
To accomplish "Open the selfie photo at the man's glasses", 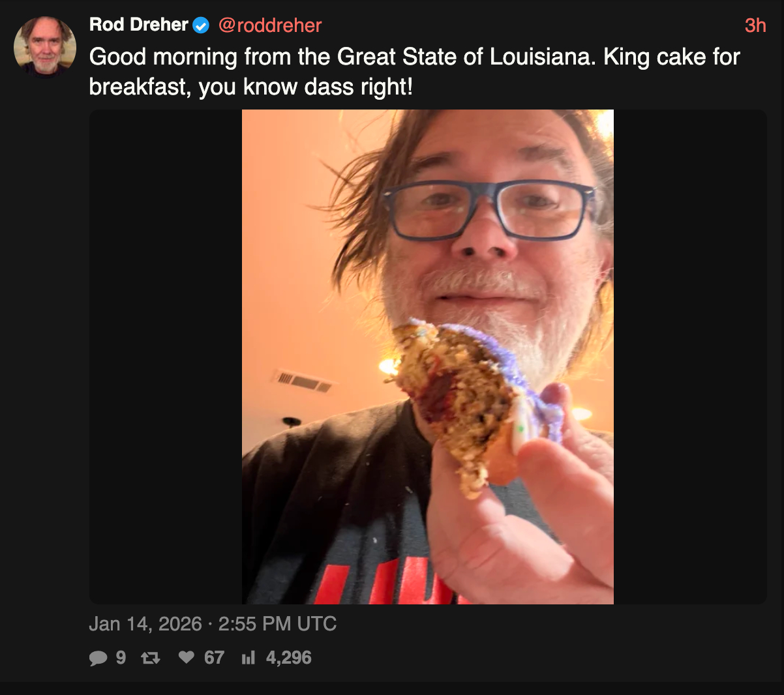I will [489, 210].
